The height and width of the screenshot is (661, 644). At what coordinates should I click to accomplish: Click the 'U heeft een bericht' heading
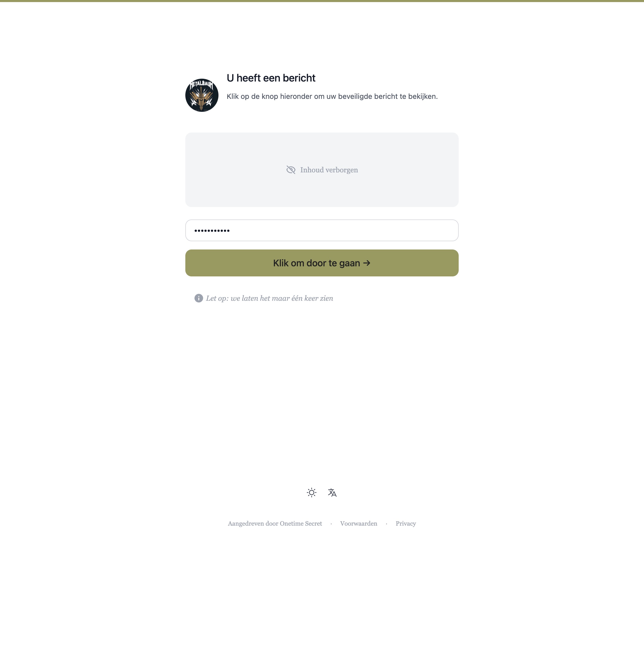(271, 78)
